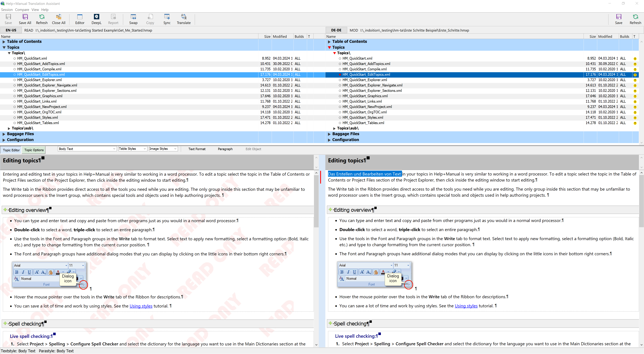Switch to Topic Options tab
The height and width of the screenshot is (354, 644).
(34, 150)
